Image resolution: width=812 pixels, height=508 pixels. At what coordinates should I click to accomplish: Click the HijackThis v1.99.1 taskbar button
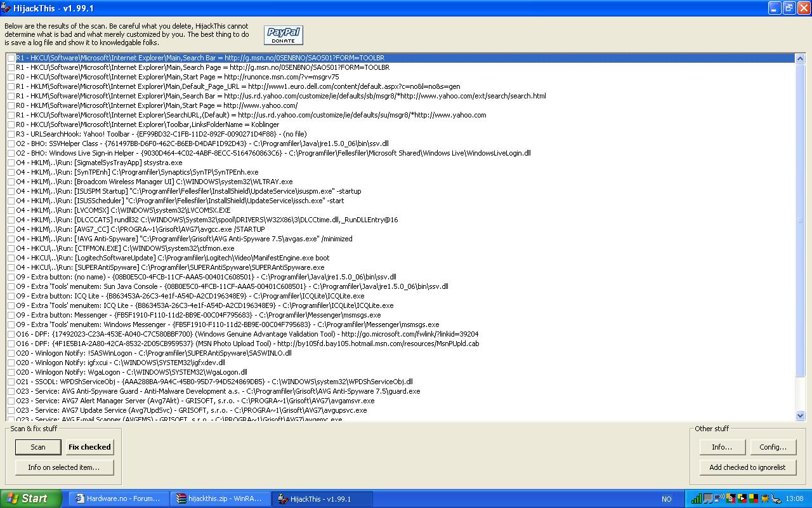(x=322, y=498)
